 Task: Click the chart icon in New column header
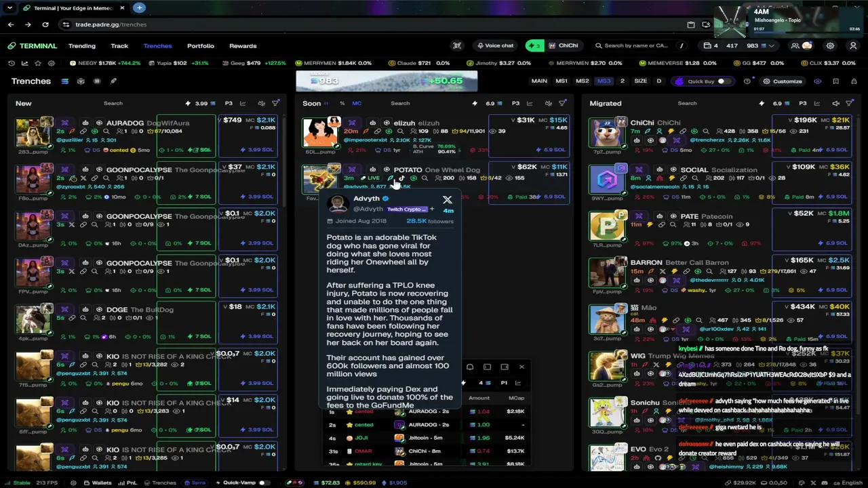point(243,104)
